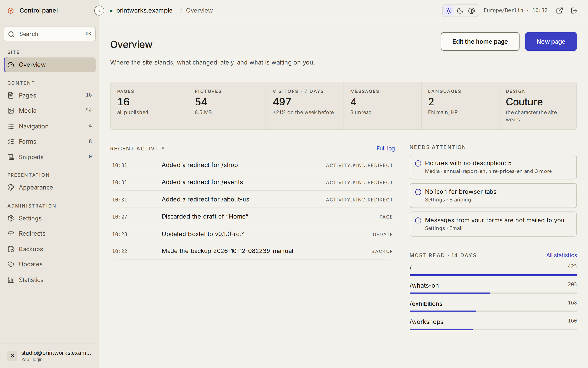Open the All statistics link

point(561,255)
